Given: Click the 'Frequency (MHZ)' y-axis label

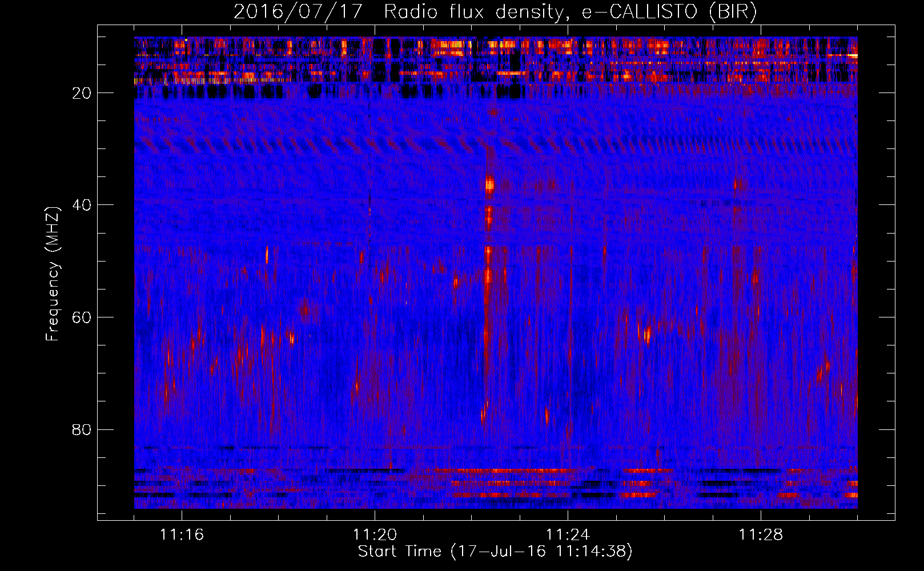Looking at the screenshot, I should (52, 274).
